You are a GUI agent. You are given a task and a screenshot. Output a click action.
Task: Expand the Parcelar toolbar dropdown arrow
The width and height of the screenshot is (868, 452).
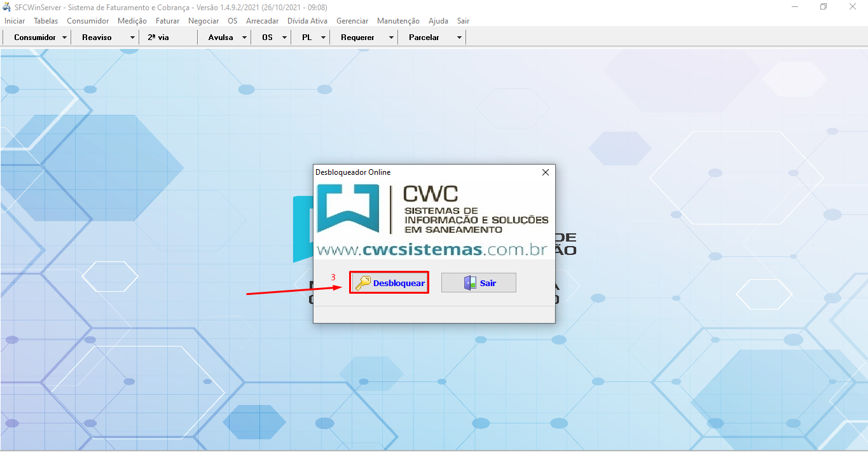[x=459, y=38]
